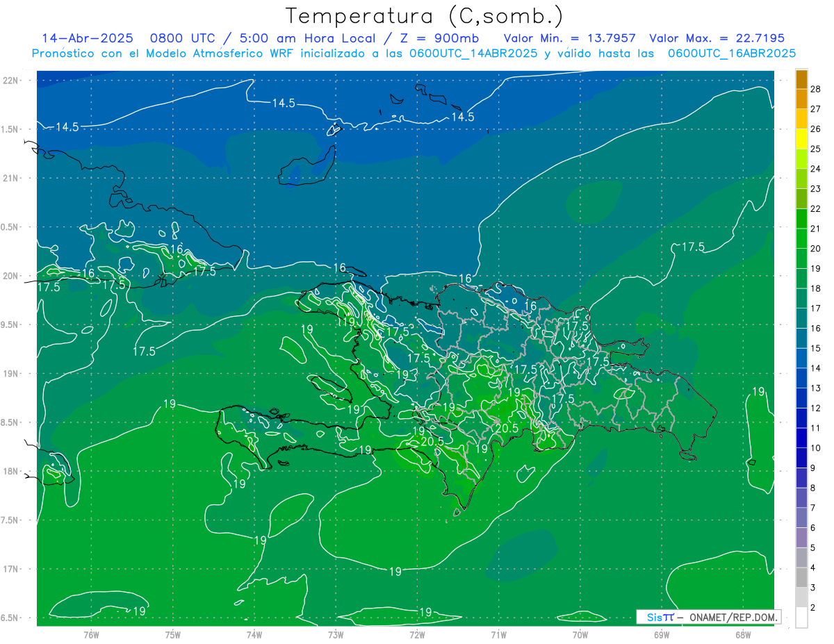
Task: Click the '76W' longitude axis label
Action: [x=91, y=635]
